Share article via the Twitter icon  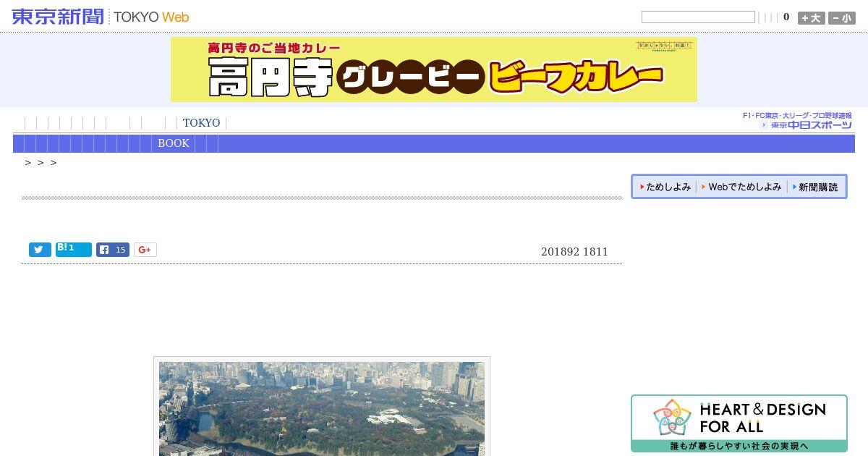pos(40,250)
